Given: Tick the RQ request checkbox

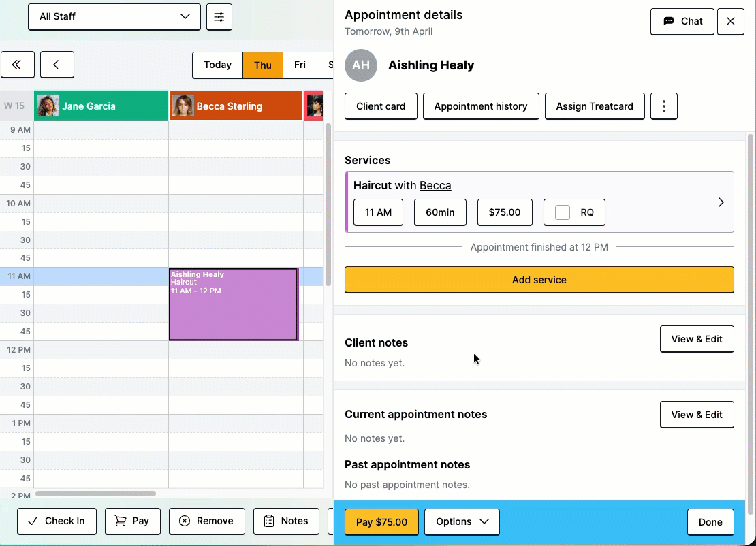Looking at the screenshot, I should 563,212.
